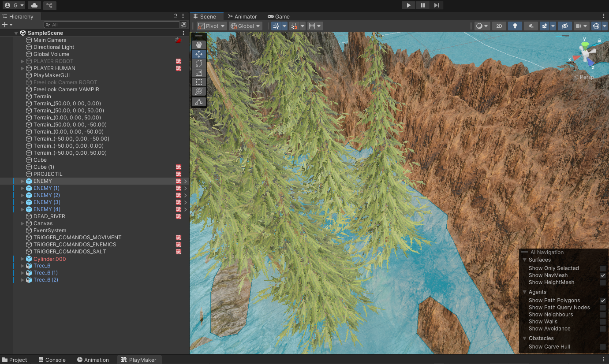
Task: Uncheck Show NavMesh checkbox
Action: [602, 275]
